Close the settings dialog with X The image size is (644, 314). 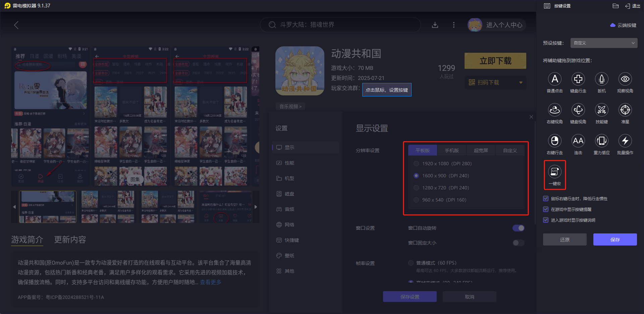coord(531,117)
